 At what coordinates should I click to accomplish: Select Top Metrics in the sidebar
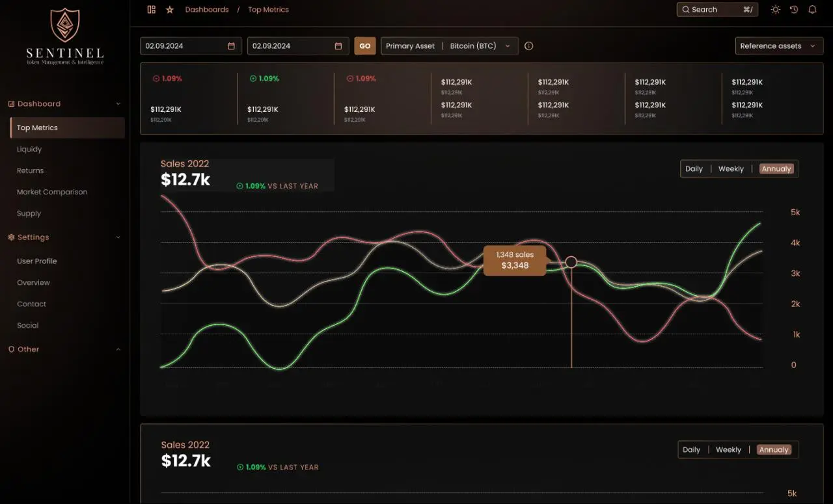(67, 128)
